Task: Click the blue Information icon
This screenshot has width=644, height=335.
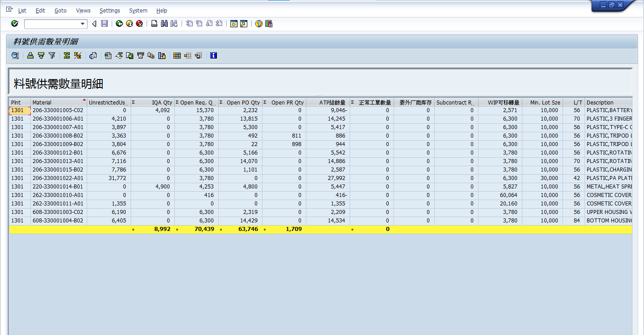Action: tap(213, 55)
